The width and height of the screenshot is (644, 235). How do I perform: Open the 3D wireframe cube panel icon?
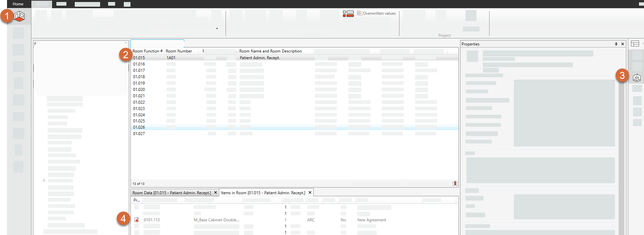point(637,78)
